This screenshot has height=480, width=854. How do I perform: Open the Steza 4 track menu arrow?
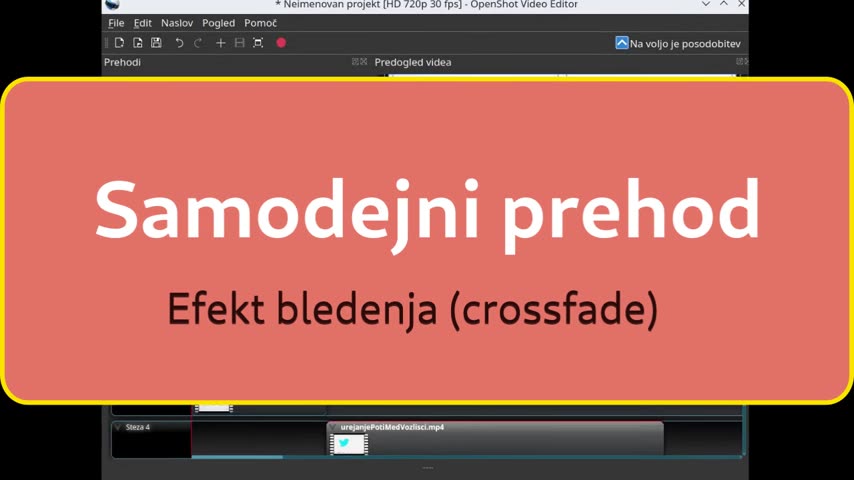coord(118,427)
